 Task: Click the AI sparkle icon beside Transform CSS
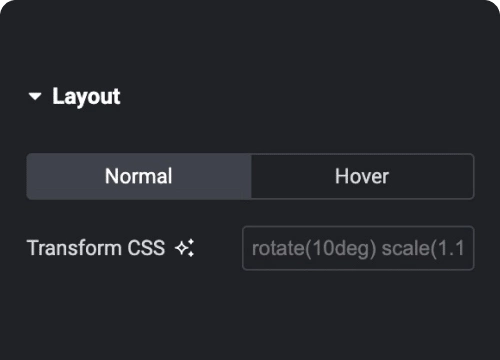pos(185,248)
